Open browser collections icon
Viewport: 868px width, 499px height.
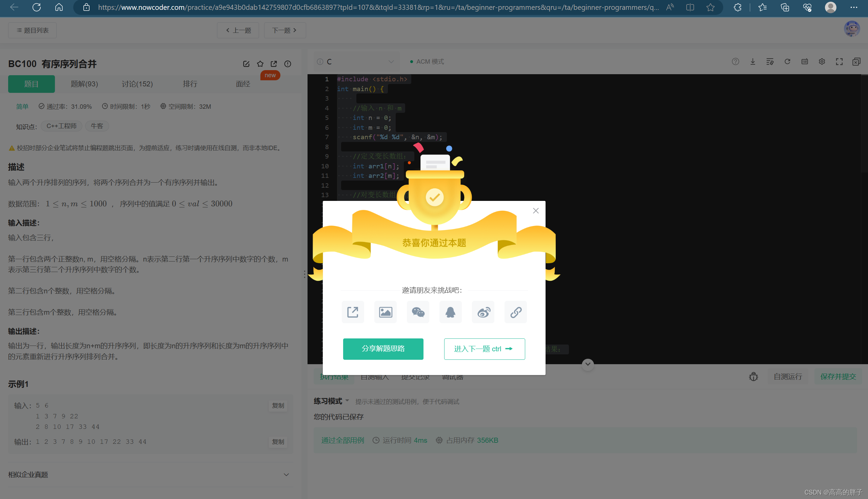tap(785, 7)
